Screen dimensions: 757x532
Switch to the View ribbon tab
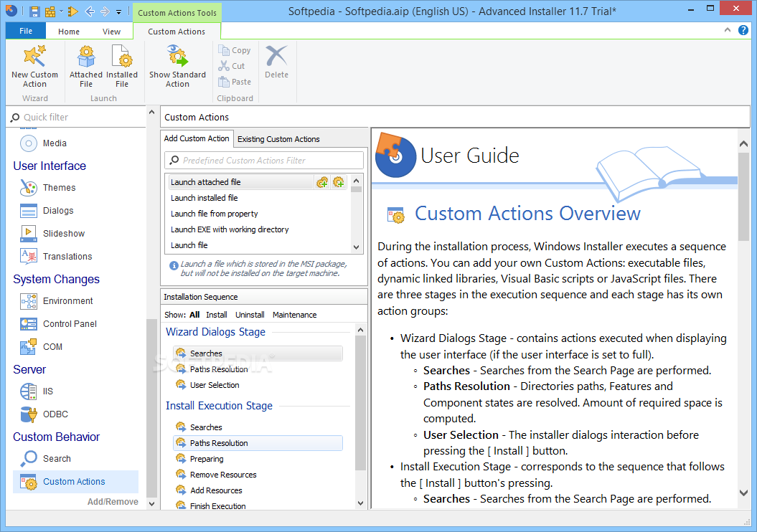pos(111,32)
